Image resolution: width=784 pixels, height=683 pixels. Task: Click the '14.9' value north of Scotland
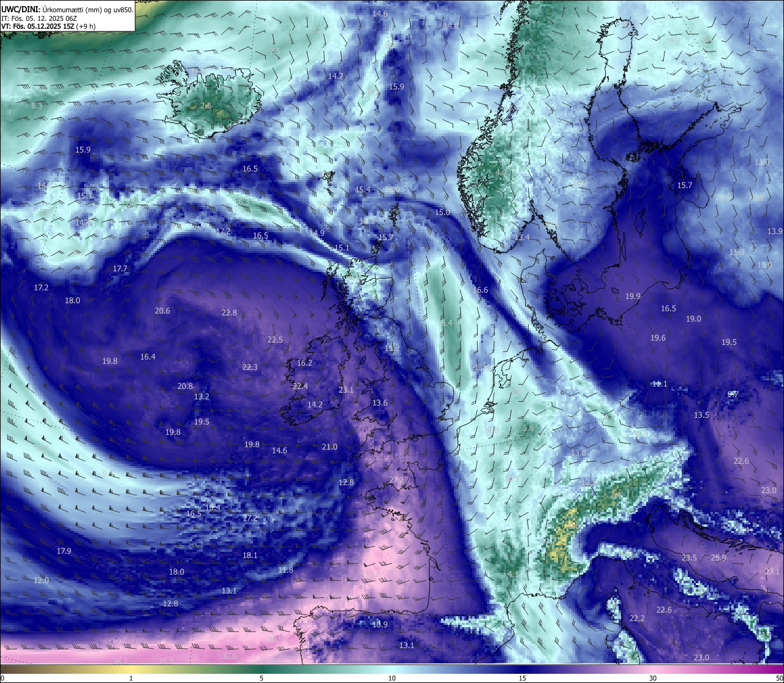click(x=317, y=233)
